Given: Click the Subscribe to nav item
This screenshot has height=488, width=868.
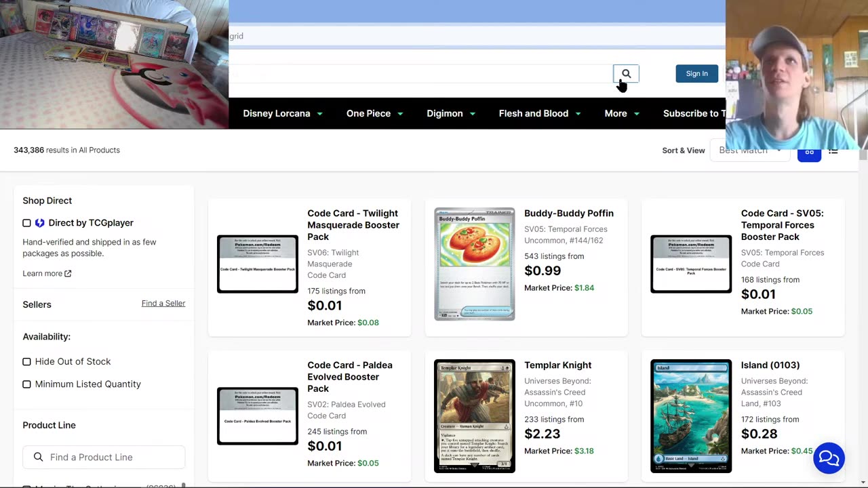Looking at the screenshot, I should pyautogui.click(x=694, y=113).
